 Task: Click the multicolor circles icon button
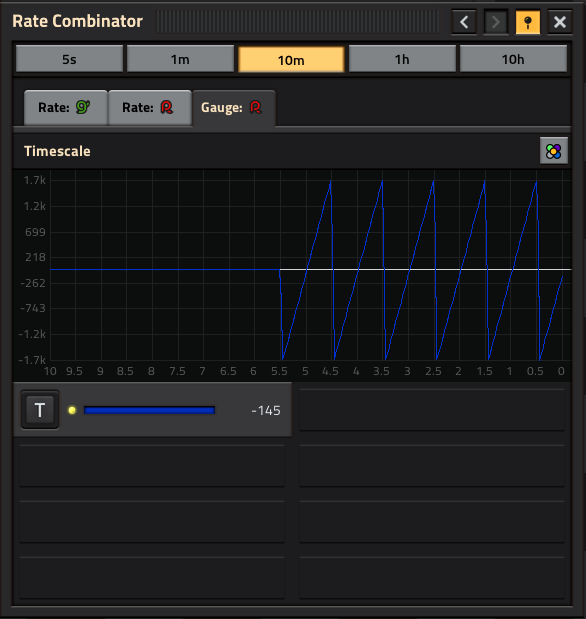tap(554, 151)
